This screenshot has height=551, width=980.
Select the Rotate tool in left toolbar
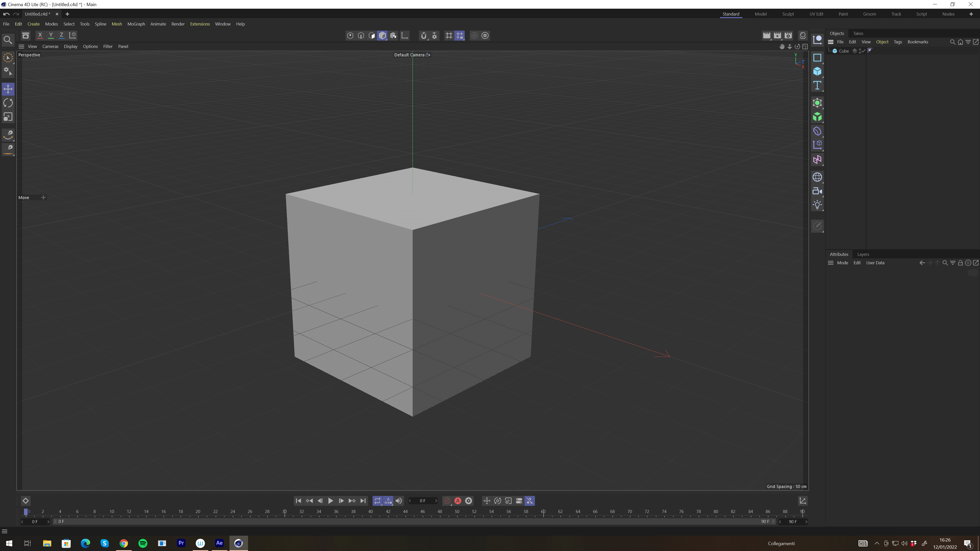pos(8,103)
